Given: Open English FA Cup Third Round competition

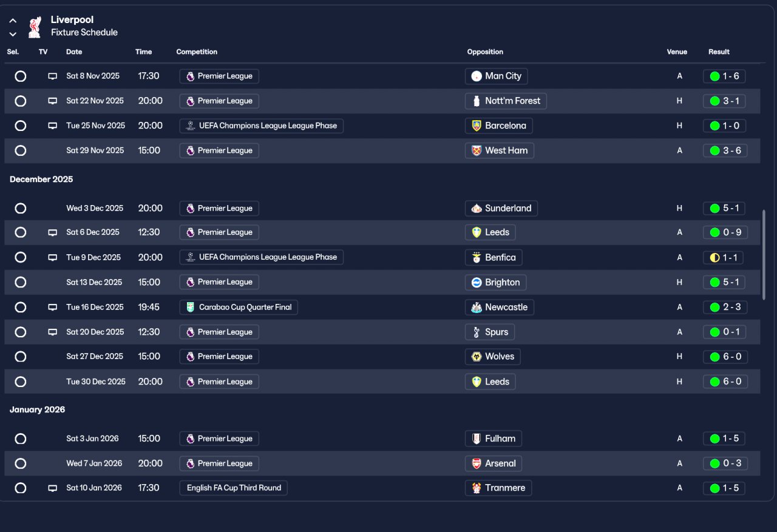Looking at the screenshot, I should pyautogui.click(x=234, y=488).
